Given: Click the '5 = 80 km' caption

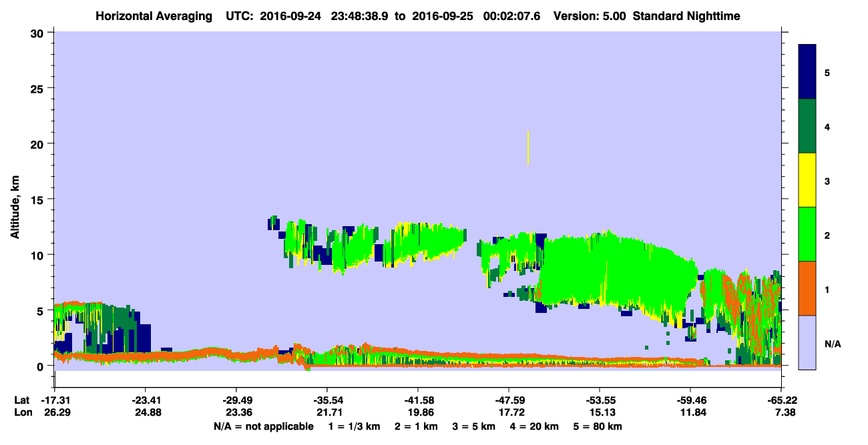Looking at the screenshot, I should (598, 426).
